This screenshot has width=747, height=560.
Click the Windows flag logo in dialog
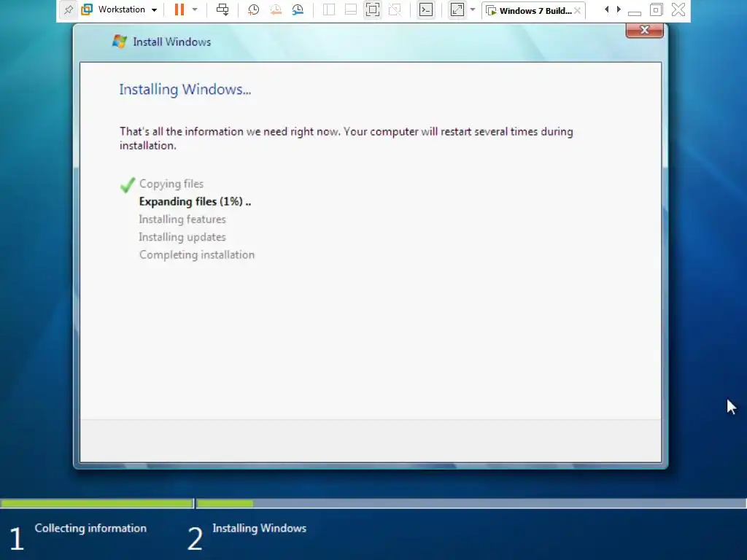tap(119, 42)
